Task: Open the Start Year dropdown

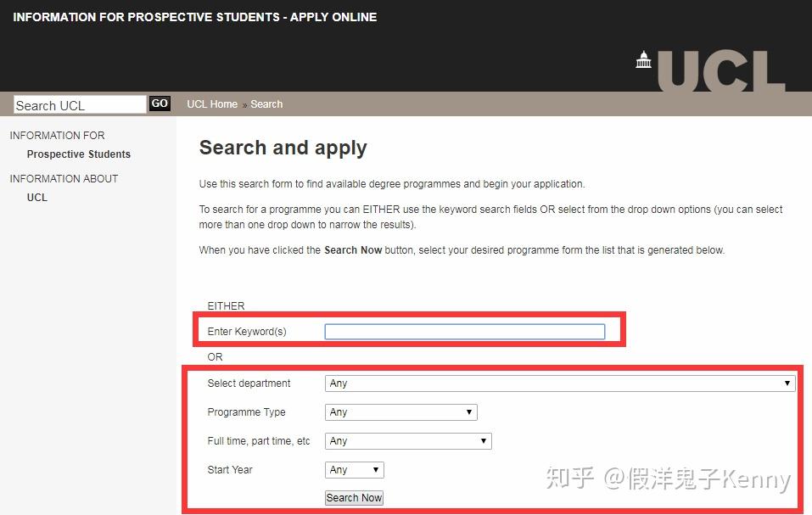Action: [x=352, y=469]
